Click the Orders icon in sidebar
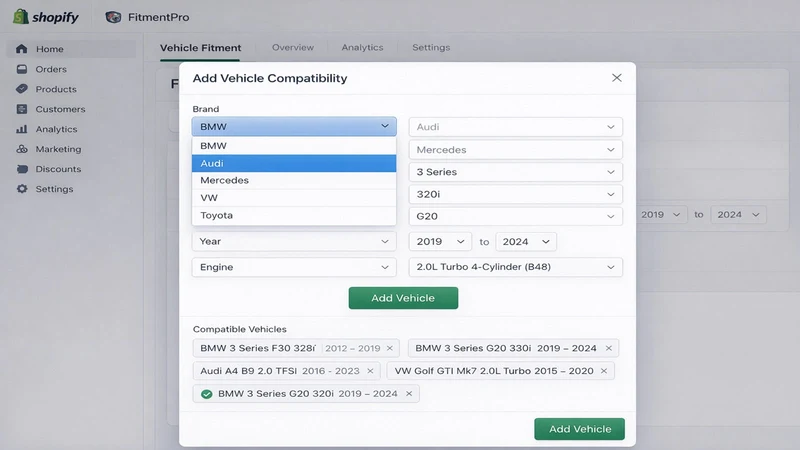The width and height of the screenshot is (800, 450). pos(21,69)
